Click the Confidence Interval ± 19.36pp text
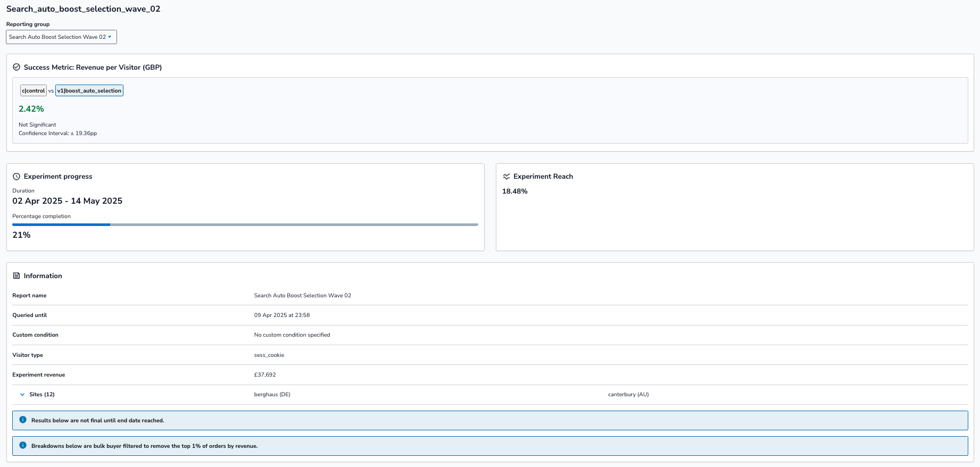The image size is (980, 467). pyautogui.click(x=58, y=134)
